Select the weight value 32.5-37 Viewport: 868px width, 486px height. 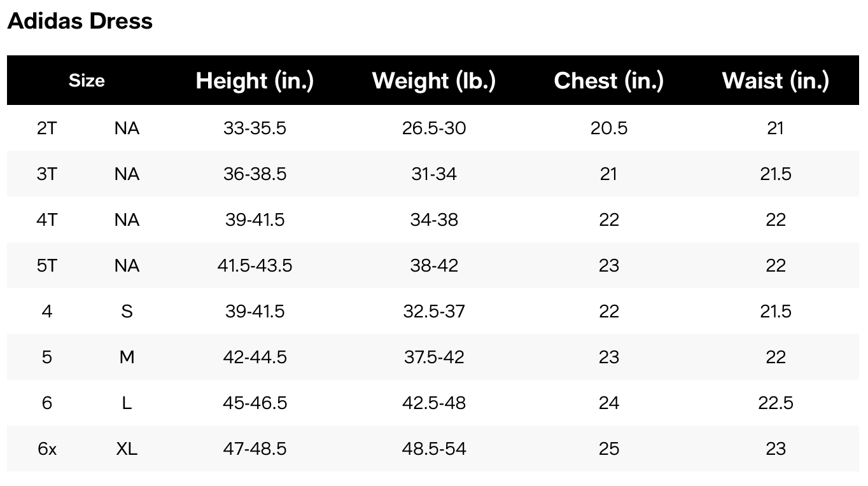point(434,312)
